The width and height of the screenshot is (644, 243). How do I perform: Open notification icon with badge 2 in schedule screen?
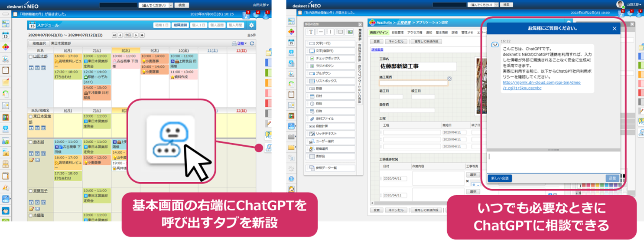tap(246, 15)
